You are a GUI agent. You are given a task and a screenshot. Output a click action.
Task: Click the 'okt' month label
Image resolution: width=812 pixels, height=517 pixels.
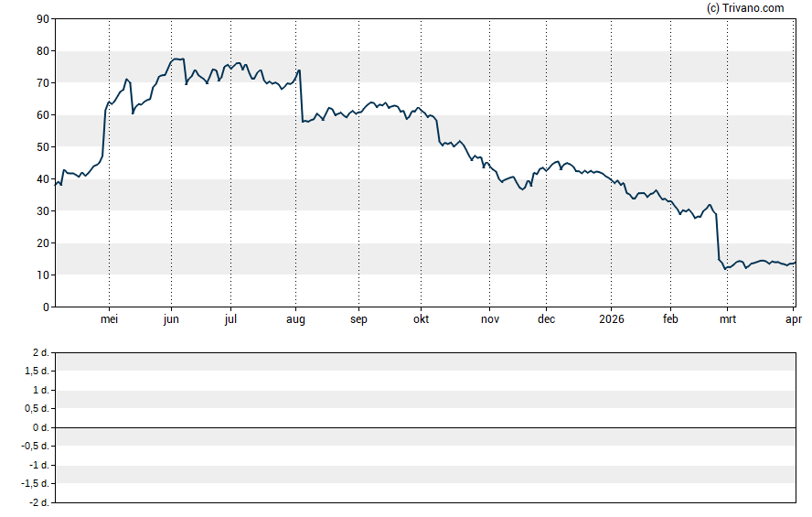pos(421,319)
